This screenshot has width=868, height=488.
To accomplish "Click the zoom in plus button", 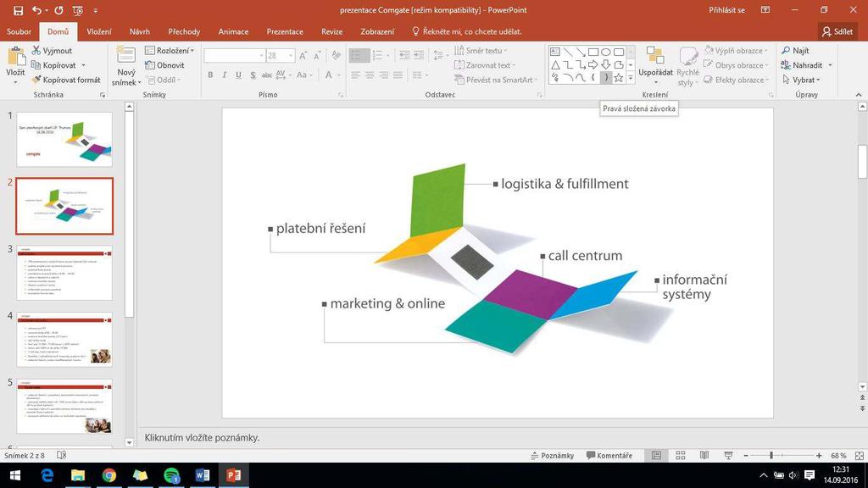I will pos(819,455).
